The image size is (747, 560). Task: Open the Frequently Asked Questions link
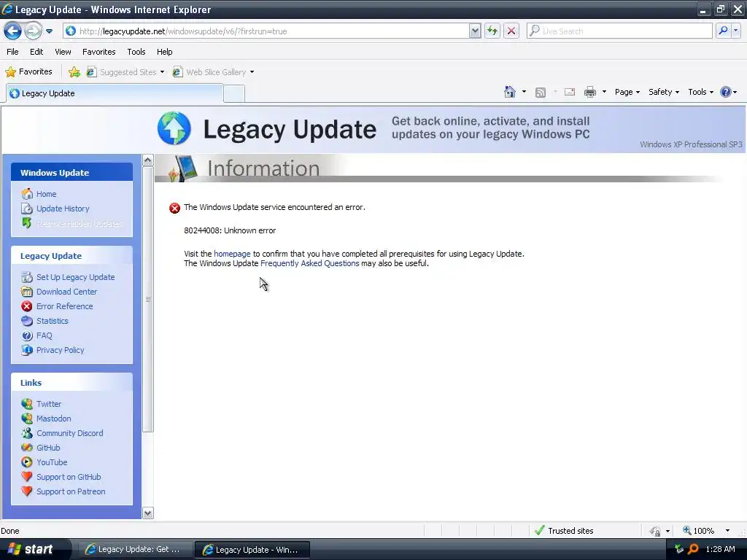coord(309,263)
